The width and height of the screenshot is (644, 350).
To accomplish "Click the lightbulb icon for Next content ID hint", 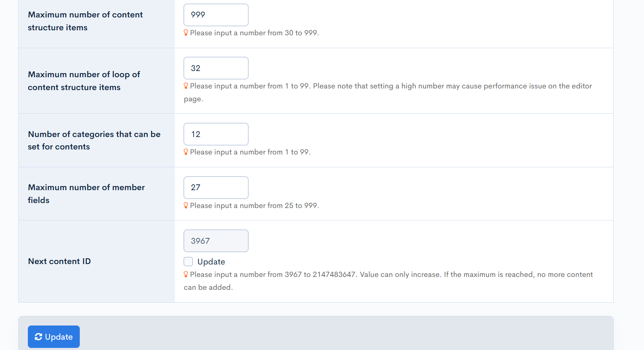I will (x=186, y=274).
